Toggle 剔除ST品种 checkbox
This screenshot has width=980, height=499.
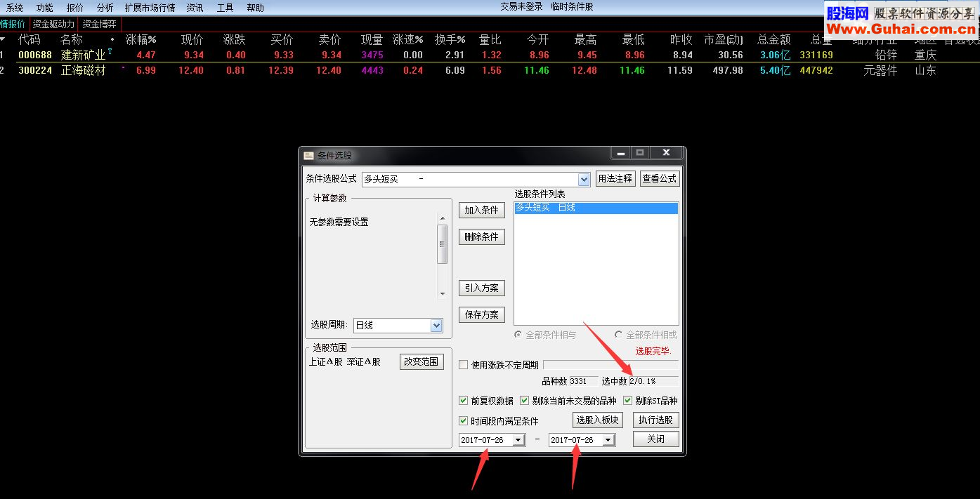coord(628,401)
